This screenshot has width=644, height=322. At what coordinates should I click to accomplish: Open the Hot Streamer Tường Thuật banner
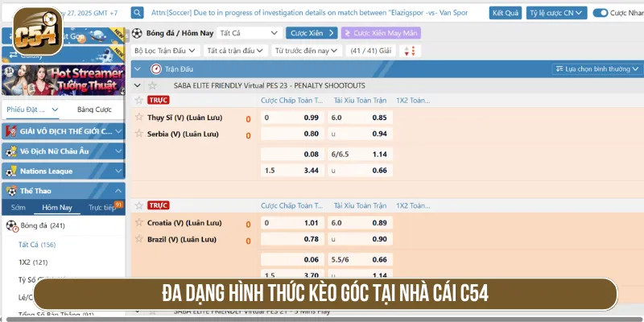tap(64, 80)
